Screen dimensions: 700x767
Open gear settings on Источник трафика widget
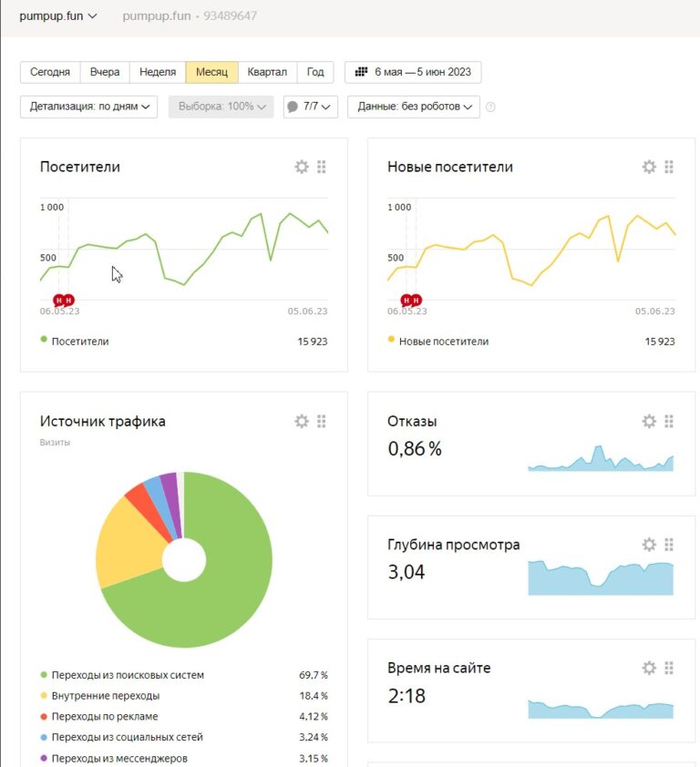pyautogui.click(x=302, y=421)
